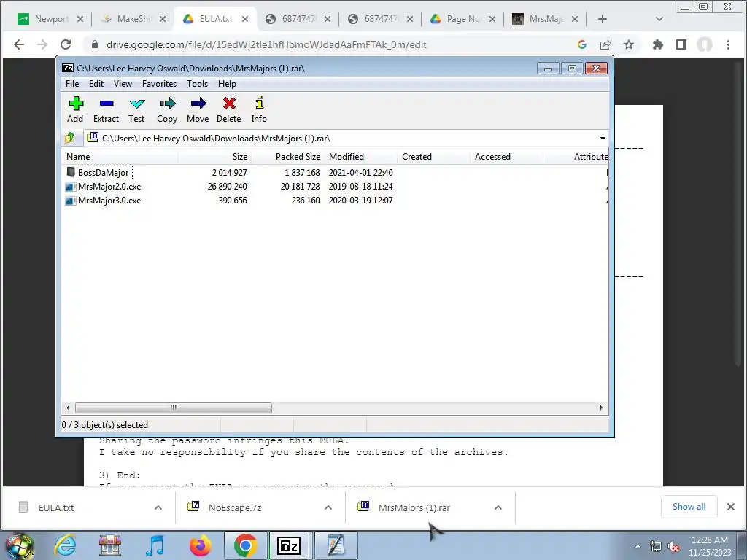Run the Test archive tool
This screenshot has width=747, height=560.
[x=136, y=104]
